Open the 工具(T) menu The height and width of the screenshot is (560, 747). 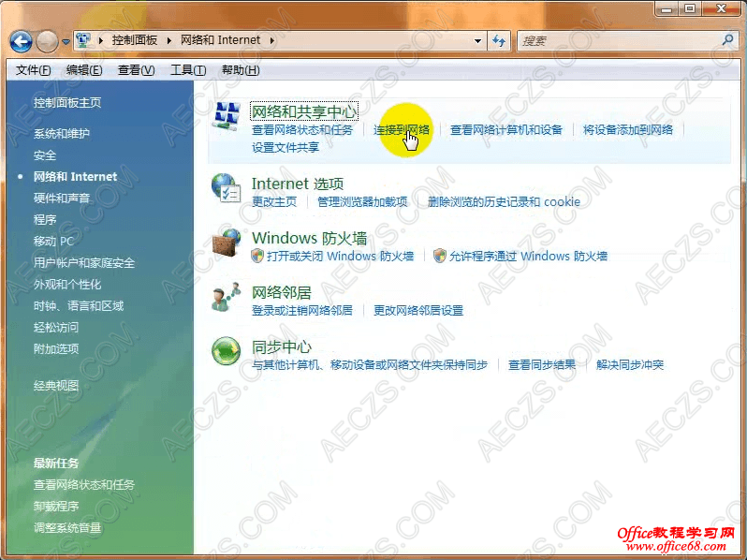tap(188, 70)
